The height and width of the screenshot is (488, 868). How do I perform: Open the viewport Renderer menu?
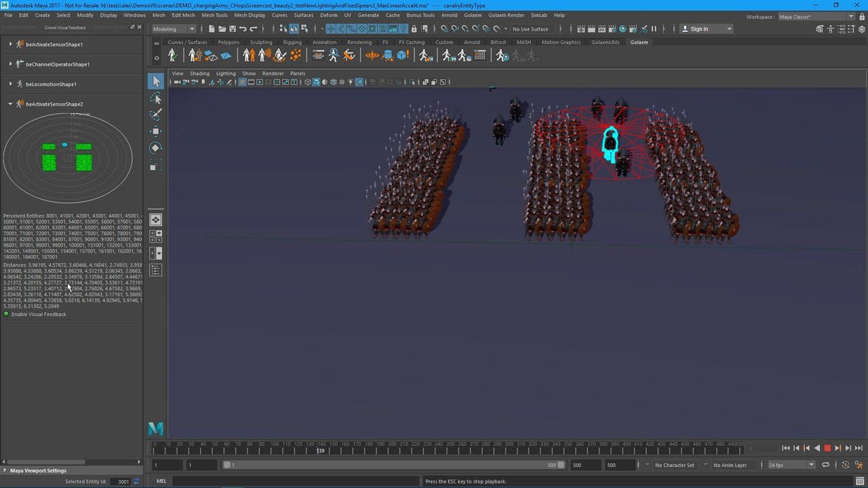pyautogui.click(x=273, y=73)
